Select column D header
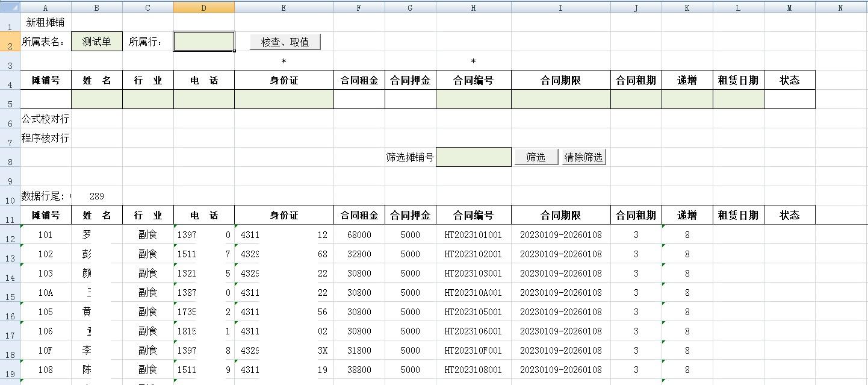 tap(203, 7)
